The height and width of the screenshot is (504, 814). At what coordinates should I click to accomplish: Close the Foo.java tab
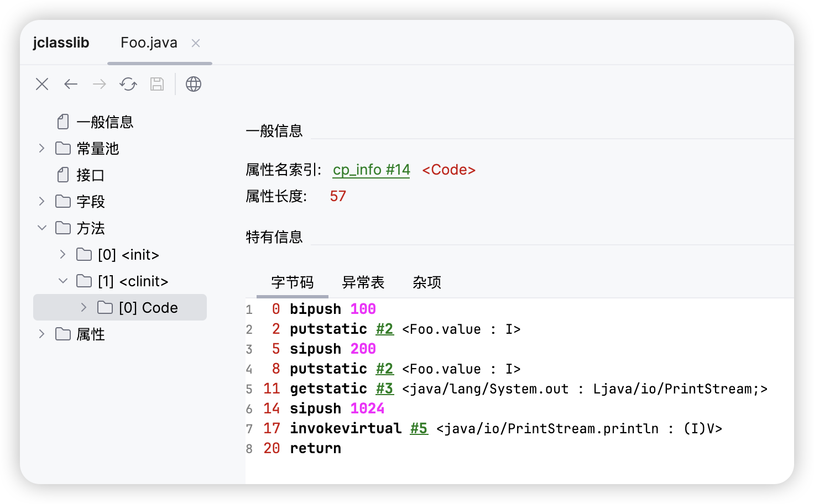click(196, 43)
